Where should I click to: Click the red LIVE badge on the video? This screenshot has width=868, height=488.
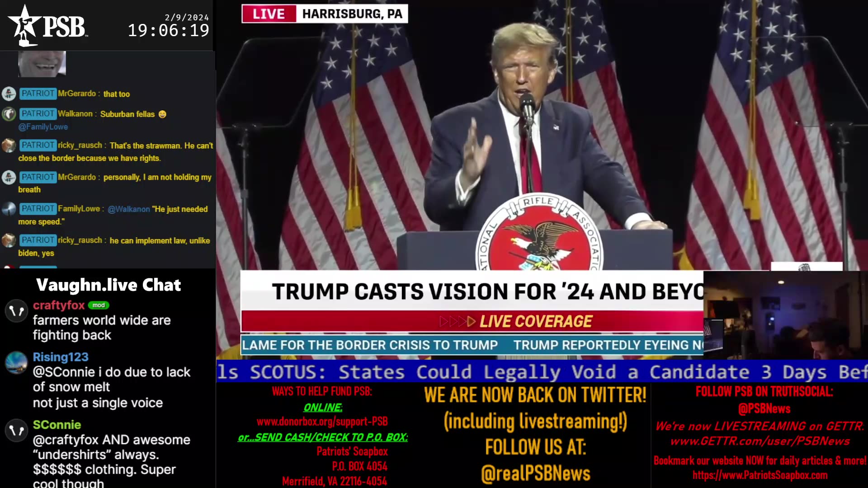click(269, 14)
